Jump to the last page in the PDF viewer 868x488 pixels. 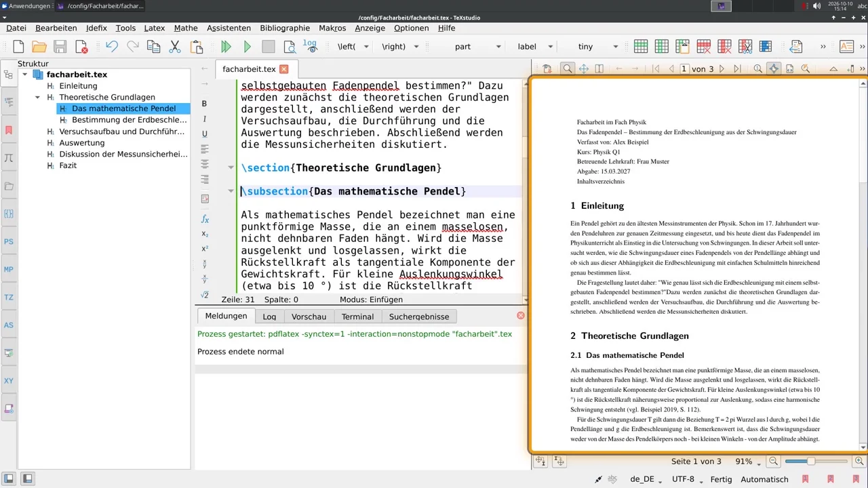click(x=736, y=69)
